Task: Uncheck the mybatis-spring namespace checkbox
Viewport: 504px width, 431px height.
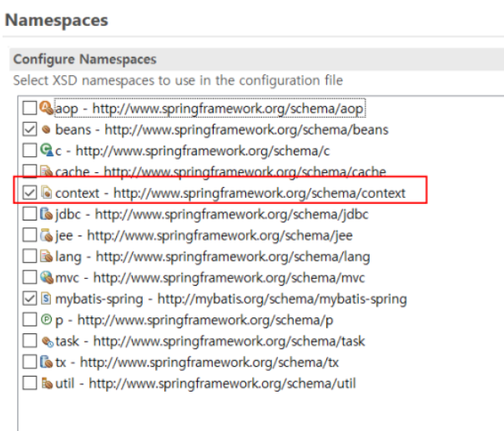Action: 29,298
